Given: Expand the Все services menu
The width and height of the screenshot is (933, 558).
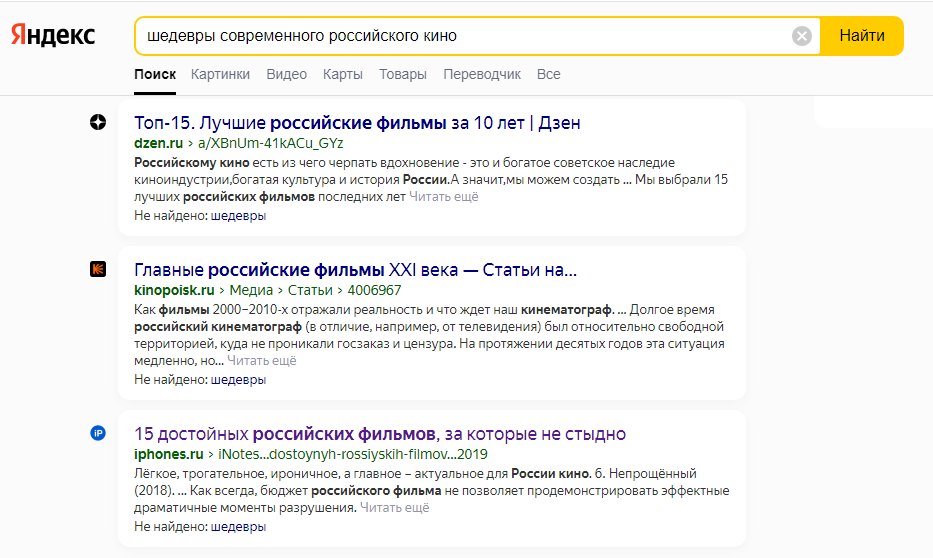Looking at the screenshot, I should (x=549, y=74).
